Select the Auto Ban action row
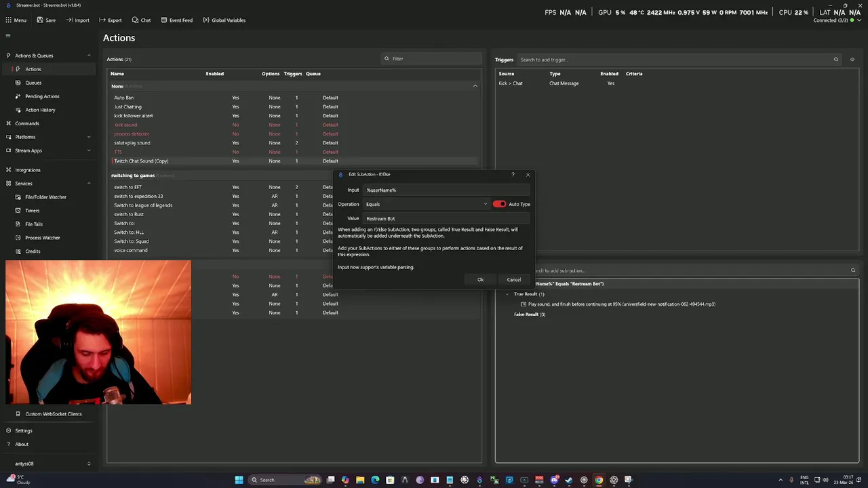 294,98
